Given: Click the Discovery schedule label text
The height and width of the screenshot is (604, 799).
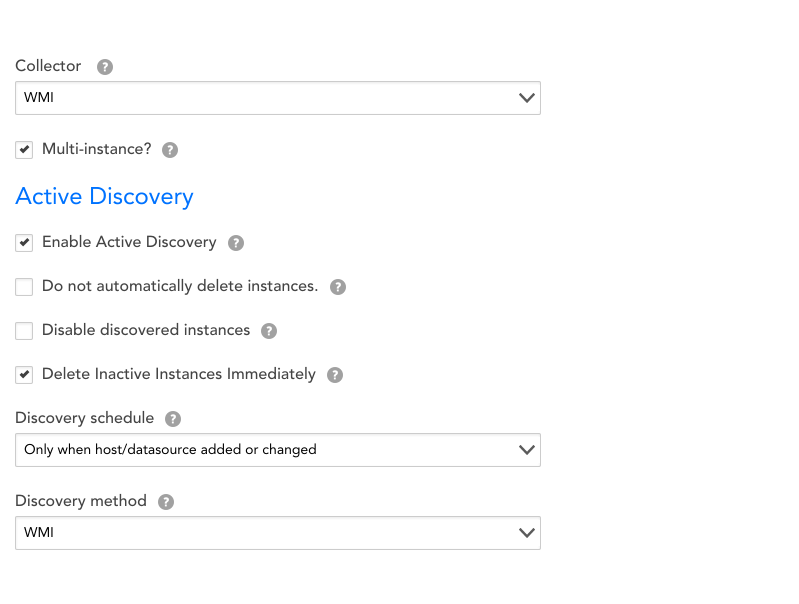Looking at the screenshot, I should click(x=84, y=418).
